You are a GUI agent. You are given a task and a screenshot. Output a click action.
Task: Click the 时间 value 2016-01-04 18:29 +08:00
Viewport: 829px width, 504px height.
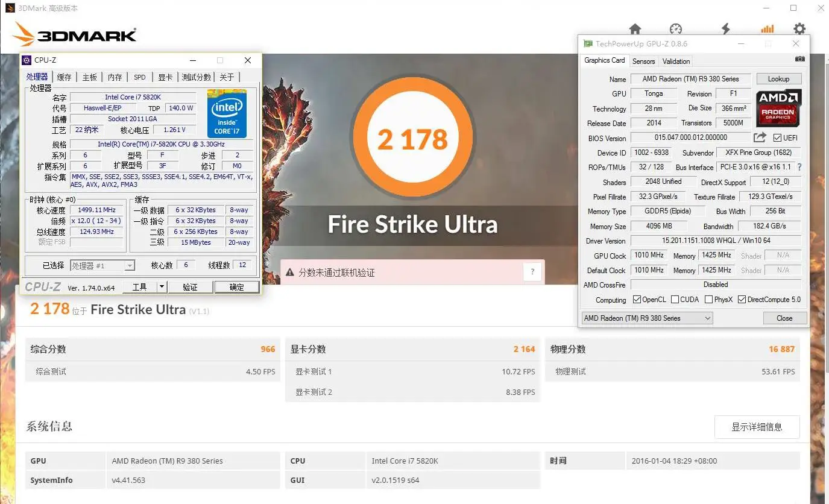[674, 461]
